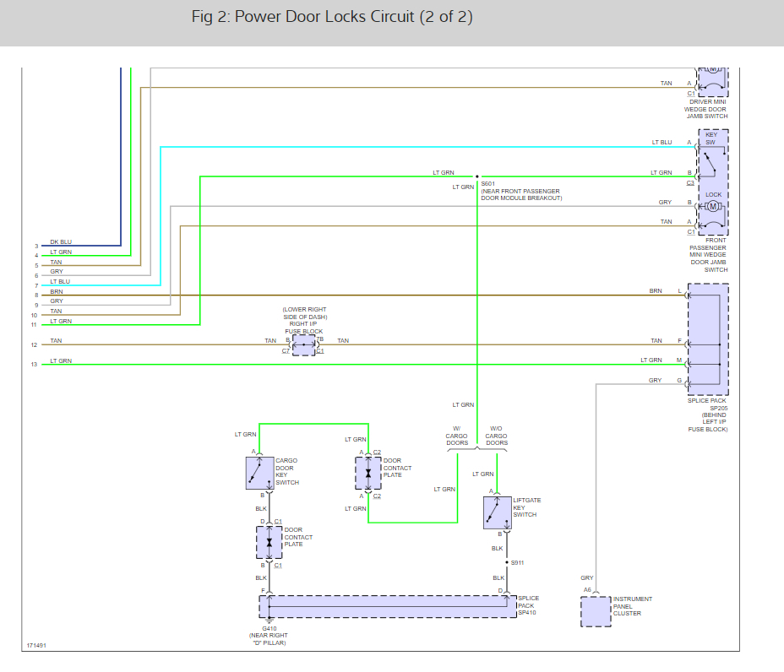Click the DK BLU label on wire 3
This screenshot has width=784, height=672.
[x=61, y=242]
